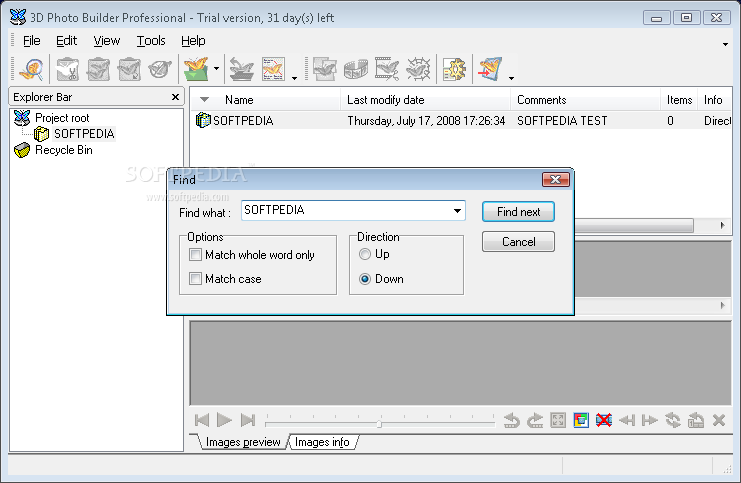
Task: Click the 3D Photo Builder title bar butterfly icon
Action: click(18, 17)
